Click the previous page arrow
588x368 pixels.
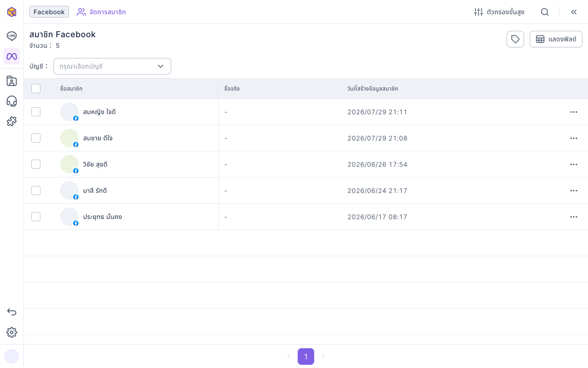pos(288,356)
